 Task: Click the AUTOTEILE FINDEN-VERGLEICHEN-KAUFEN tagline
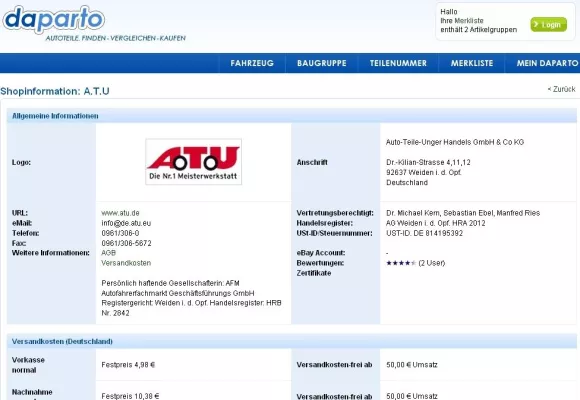116,38
